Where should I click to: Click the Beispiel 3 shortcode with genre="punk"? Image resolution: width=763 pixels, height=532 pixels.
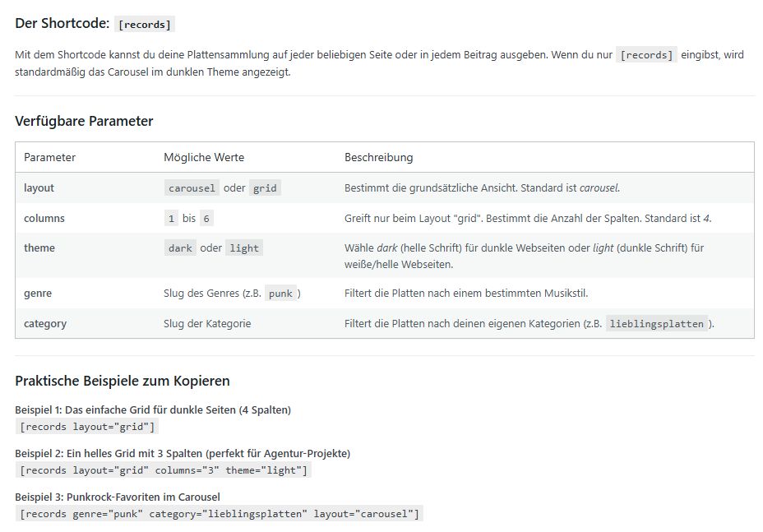coord(220,514)
